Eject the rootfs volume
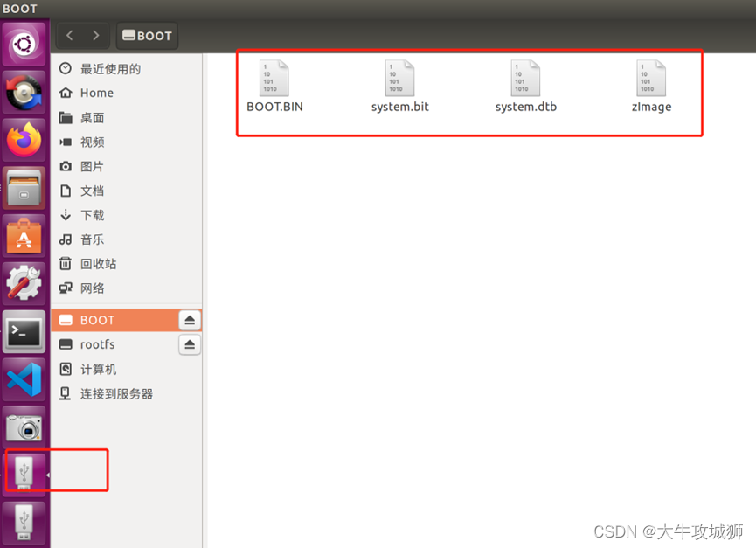 click(x=190, y=344)
